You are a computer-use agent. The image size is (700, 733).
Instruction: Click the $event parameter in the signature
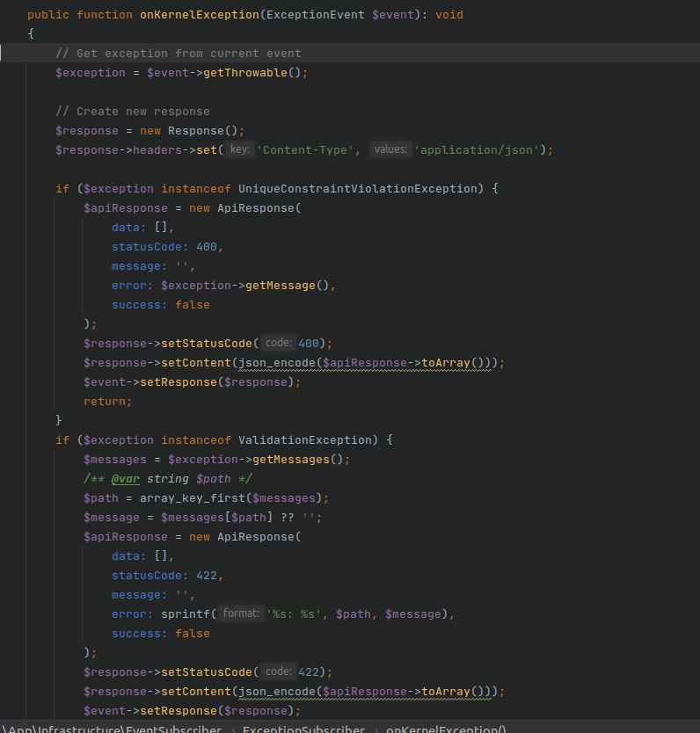point(393,14)
